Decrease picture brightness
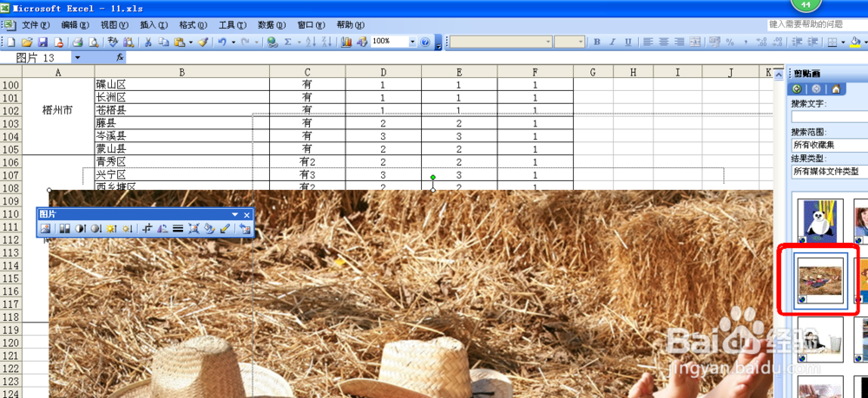This screenshot has width=868, height=398. pyautogui.click(x=128, y=228)
